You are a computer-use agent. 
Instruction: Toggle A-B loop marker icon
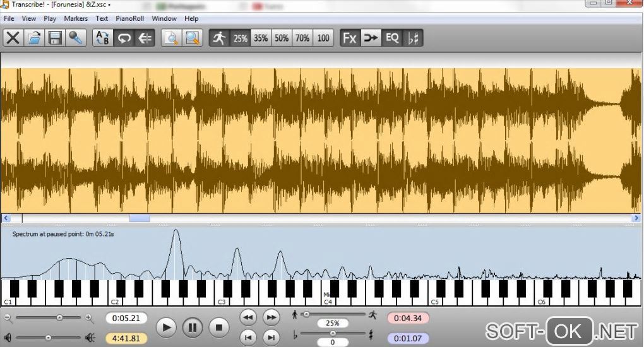pyautogui.click(x=103, y=38)
